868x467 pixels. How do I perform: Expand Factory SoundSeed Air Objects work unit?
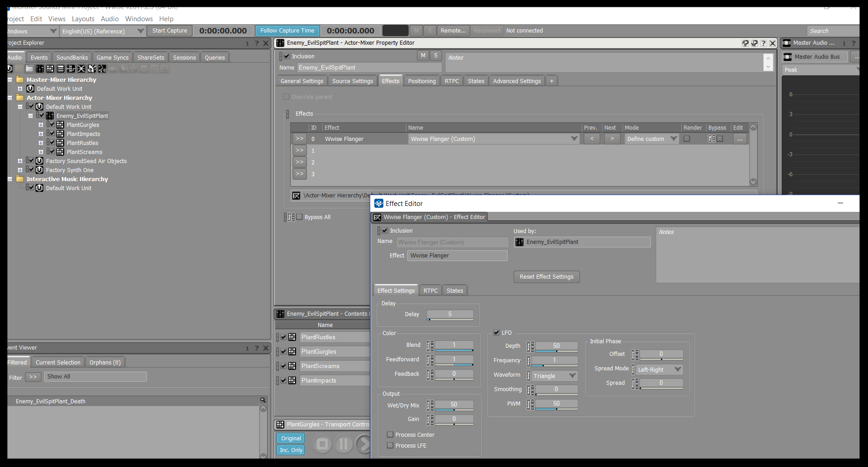[x=20, y=161]
